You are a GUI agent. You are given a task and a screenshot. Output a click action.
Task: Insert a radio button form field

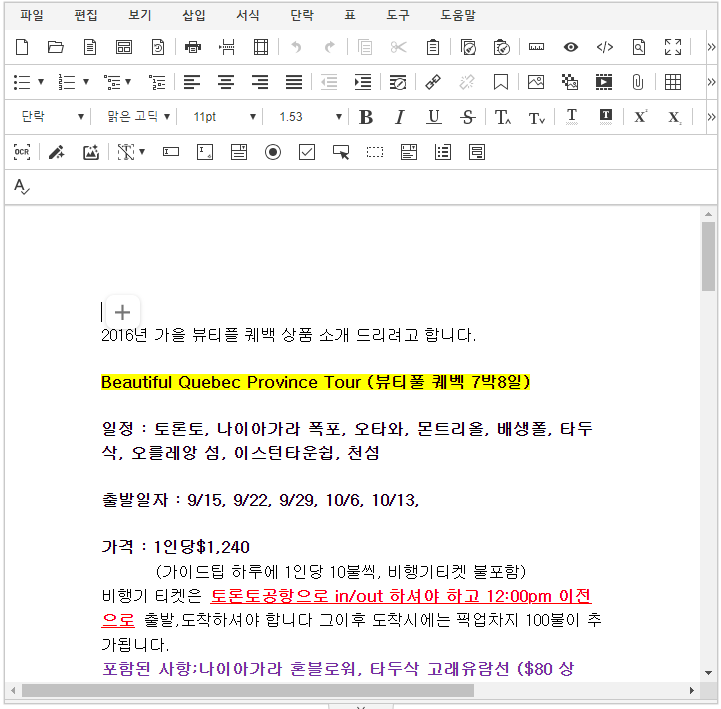(x=272, y=152)
